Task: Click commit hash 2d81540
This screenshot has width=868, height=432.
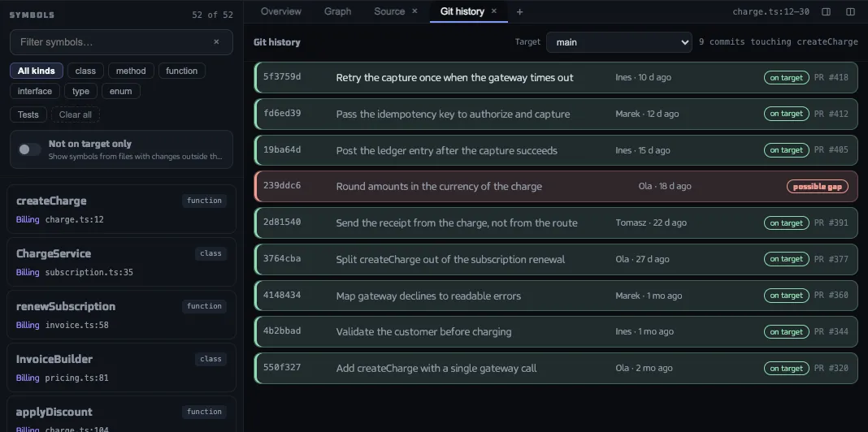Action: coord(282,222)
